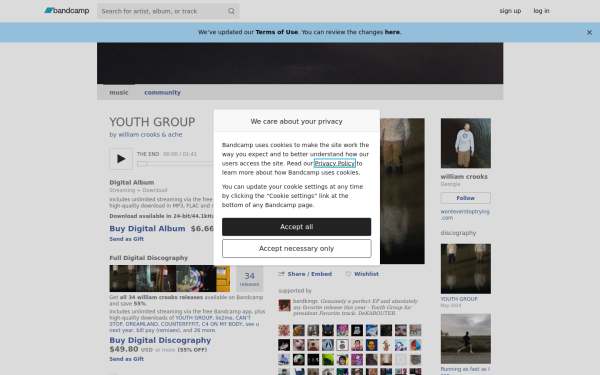Viewport: 600px width, 375px height.
Task: Click the track progress slider handle
Action: (142, 164)
